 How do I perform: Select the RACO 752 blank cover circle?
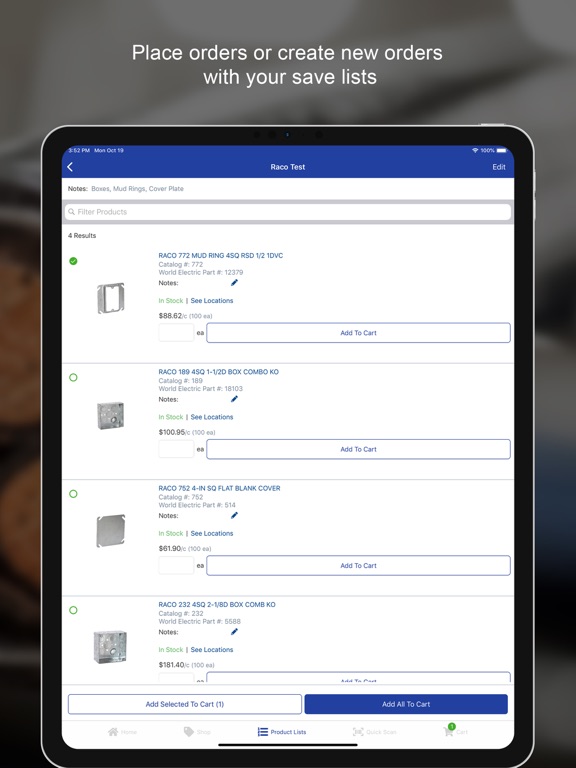coord(73,494)
